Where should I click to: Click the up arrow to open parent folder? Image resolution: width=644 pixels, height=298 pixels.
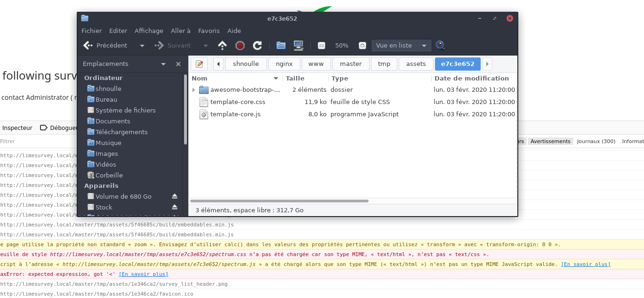223,46
